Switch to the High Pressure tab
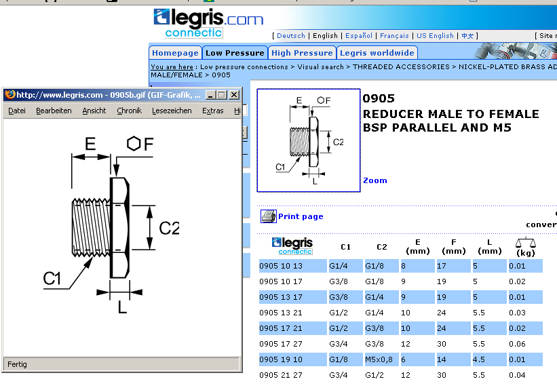 pyautogui.click(x=302, y=53)
